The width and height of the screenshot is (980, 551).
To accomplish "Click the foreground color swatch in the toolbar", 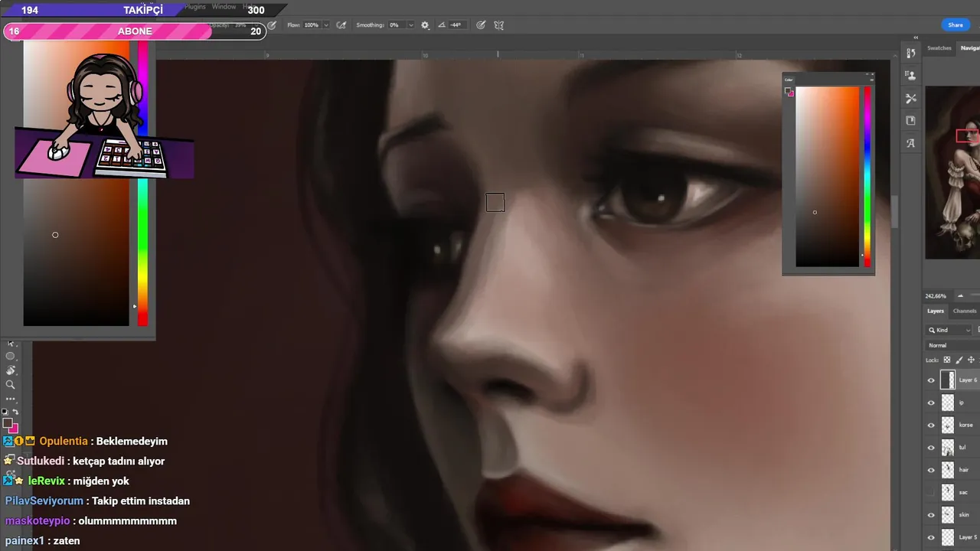I will (x=7, y=422).
